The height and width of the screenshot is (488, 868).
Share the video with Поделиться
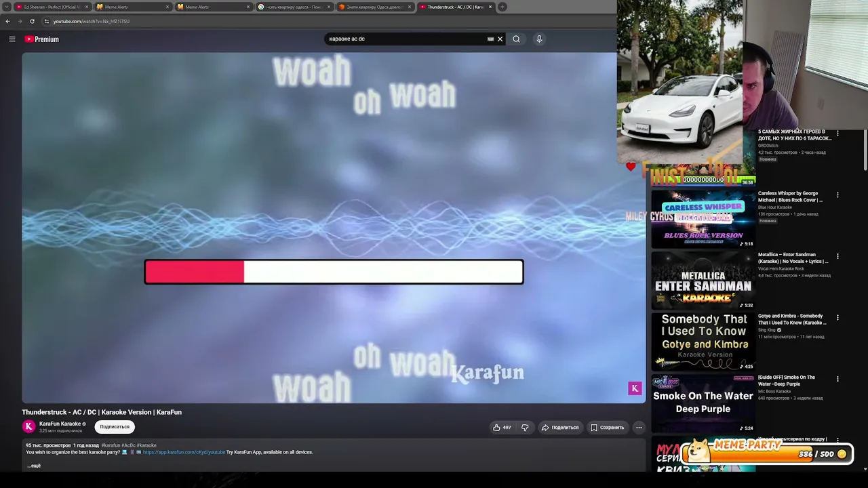click(x=560, y=428)
